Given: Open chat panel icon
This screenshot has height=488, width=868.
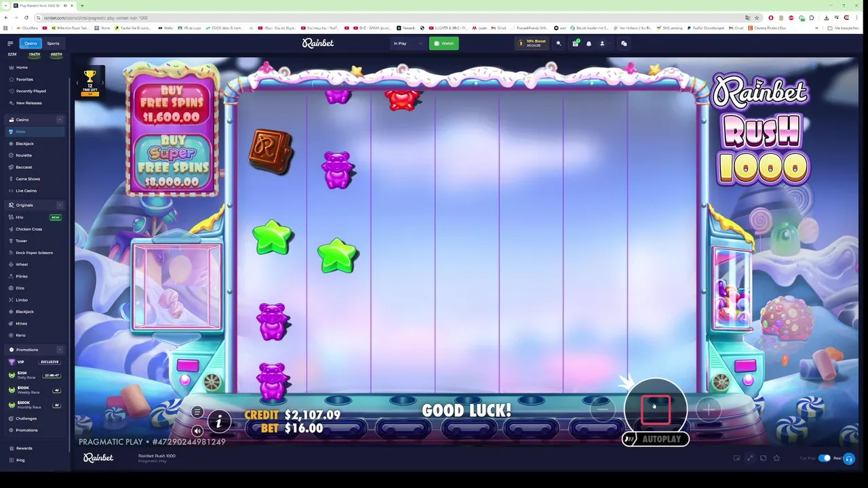Looking at the screenshot, I should coord(624,43).
